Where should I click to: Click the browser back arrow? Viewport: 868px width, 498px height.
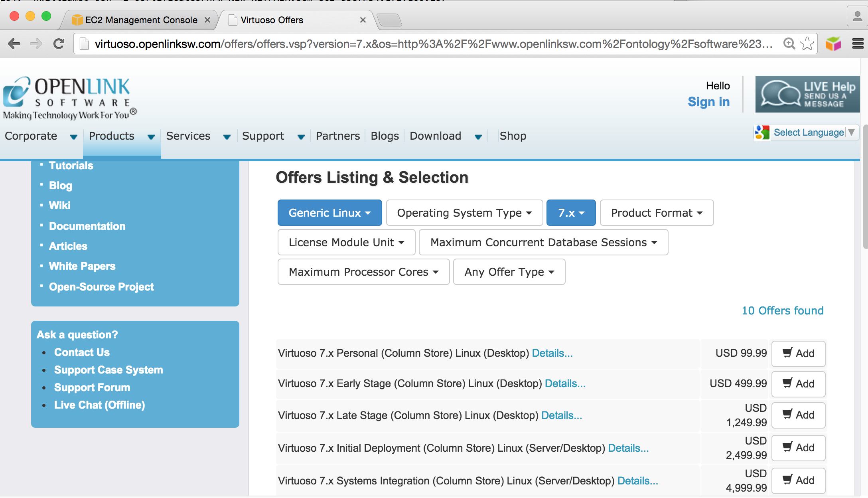coord(14,43)
